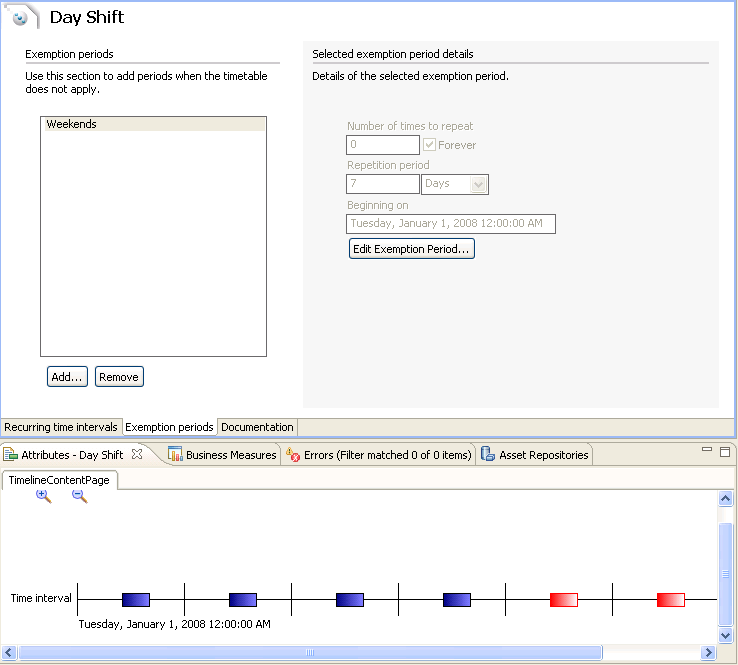Viewport: 738px width, 665px height.
Task: Switch to Recurring time intervals tab
Action: pos(61,427)
